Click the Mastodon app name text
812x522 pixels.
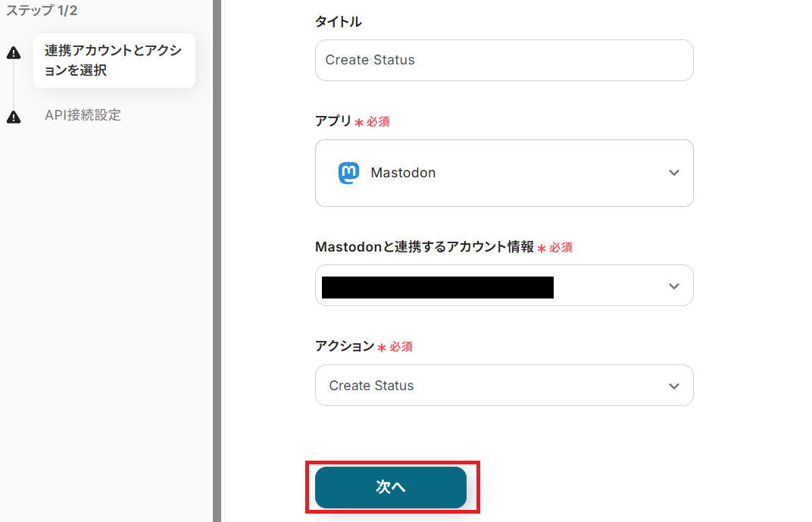tap(403, 173)
